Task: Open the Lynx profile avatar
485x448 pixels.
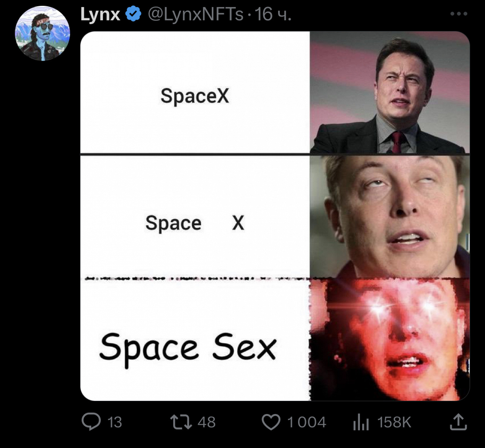Action: pos(42,33)
